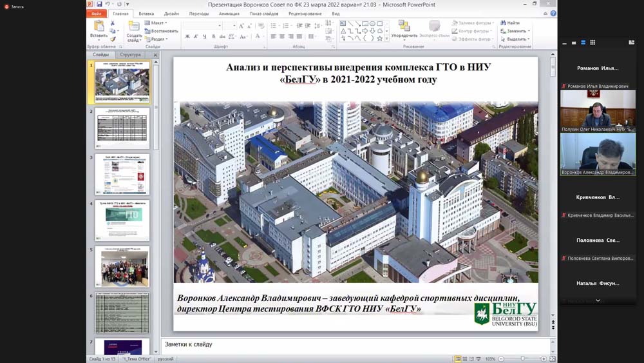
Task: Click the Arrange (Упорядочить) icon
Action: (404, 26)
